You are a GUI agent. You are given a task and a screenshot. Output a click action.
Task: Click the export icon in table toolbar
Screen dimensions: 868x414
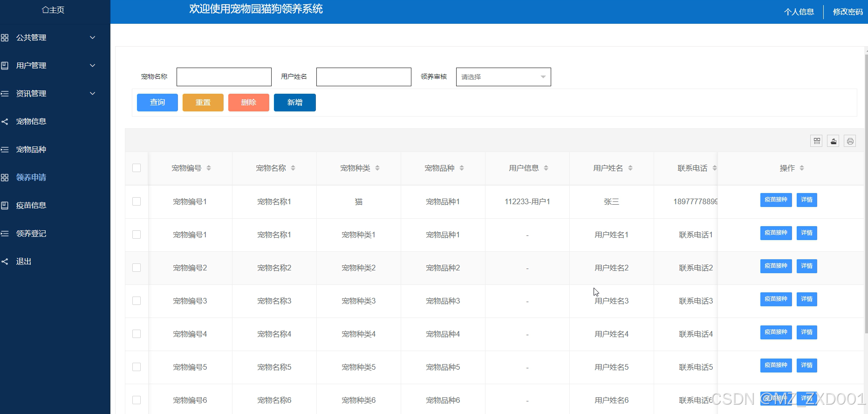(833, 141)
